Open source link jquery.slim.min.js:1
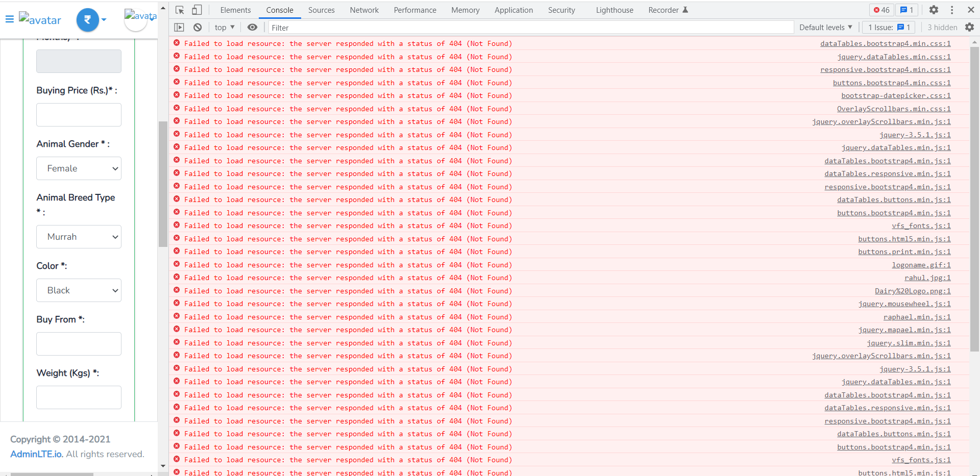The image size is (980, 476). (x=909, y=343)
